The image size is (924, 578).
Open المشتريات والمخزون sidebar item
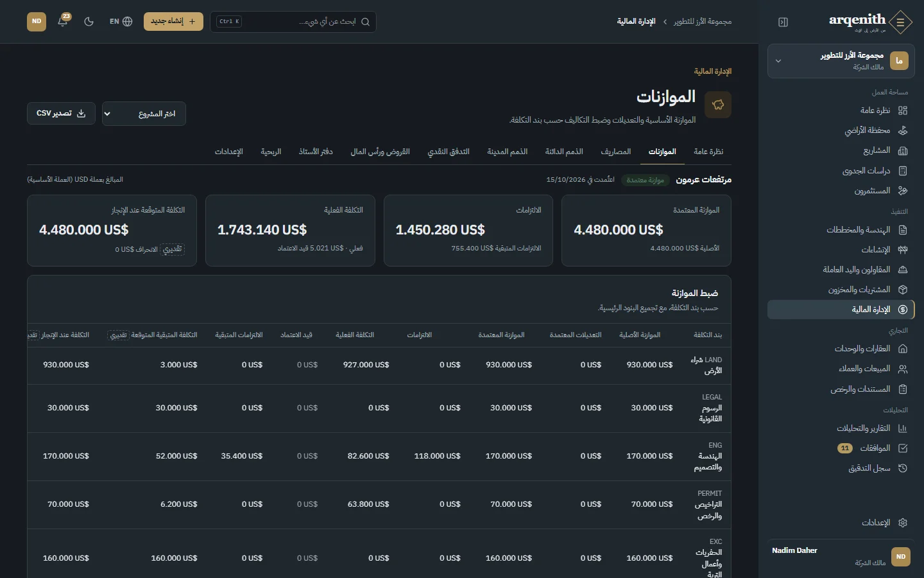[x=841, y=290]
